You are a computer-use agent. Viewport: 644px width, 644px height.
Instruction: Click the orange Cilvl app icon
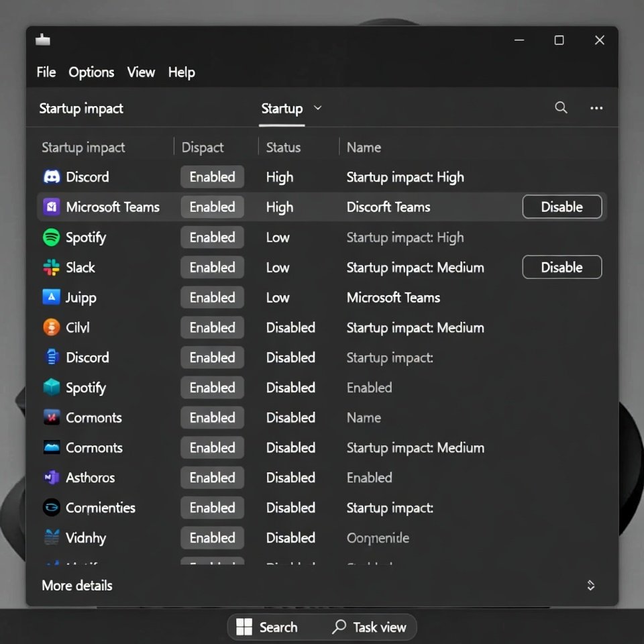[52, 327]
